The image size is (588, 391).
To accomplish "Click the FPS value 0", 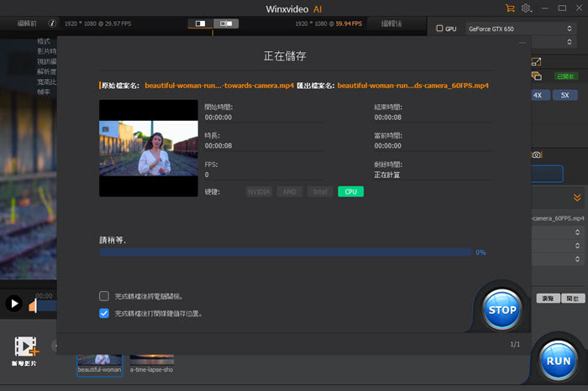I will click(207, 175).
